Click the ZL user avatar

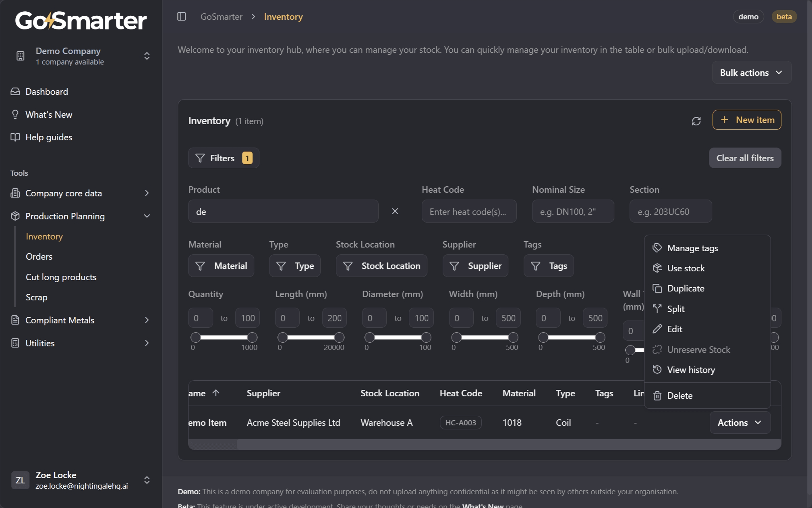[20, 480]
